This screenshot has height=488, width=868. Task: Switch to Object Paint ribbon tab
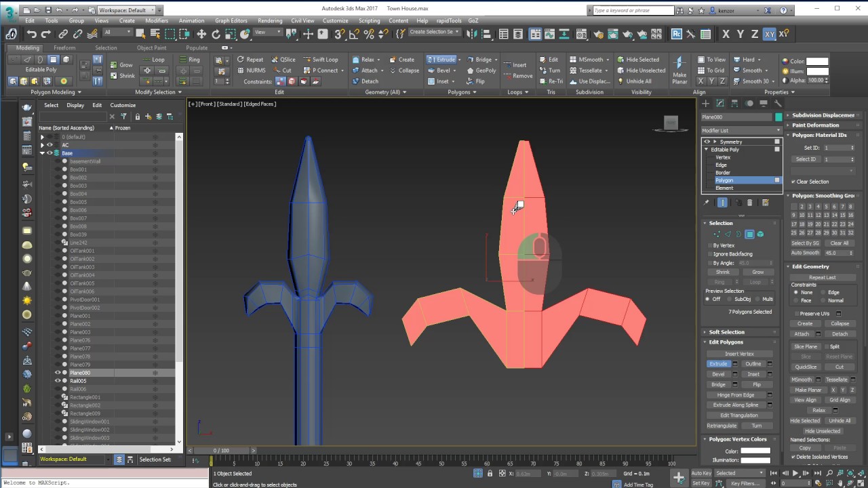(x=151, y=48)
